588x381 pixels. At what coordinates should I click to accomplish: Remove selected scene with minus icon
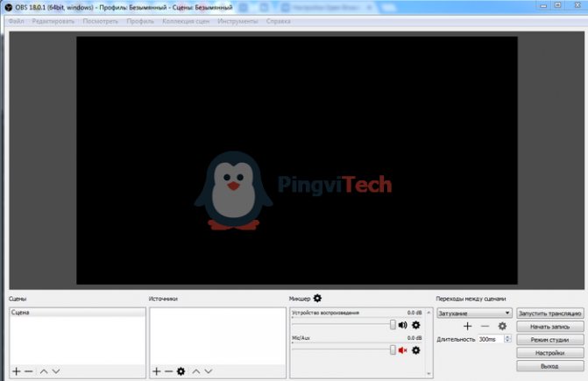(29, 371)
